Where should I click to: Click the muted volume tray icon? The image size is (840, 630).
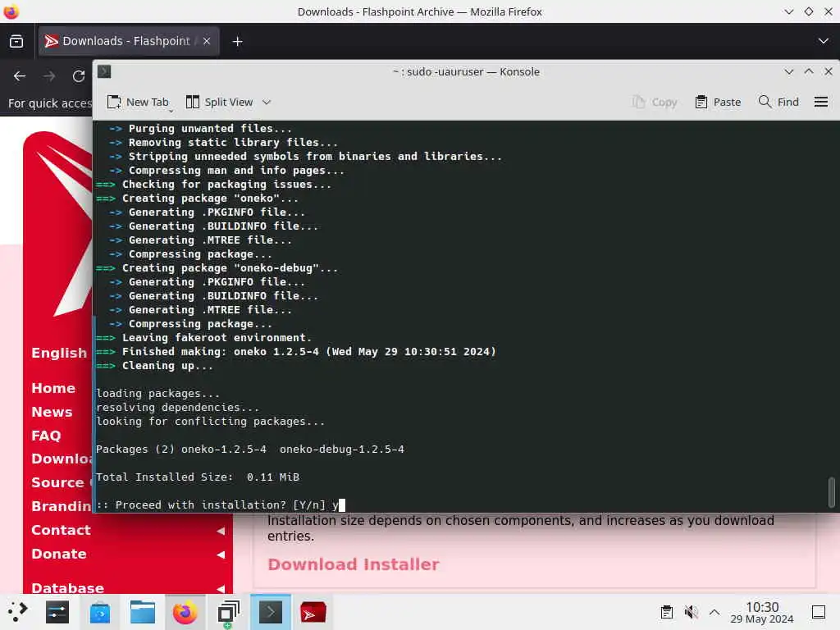click(691, 612)
